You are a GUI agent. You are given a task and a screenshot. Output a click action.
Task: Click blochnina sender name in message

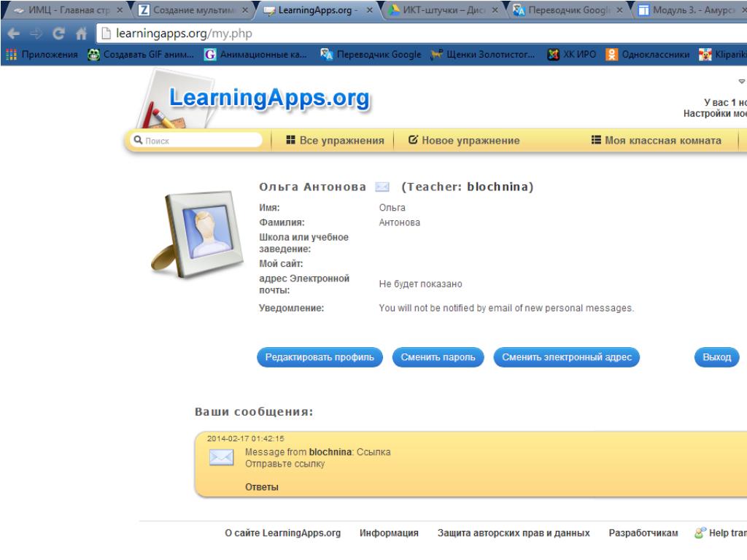(x=330, y=452)
